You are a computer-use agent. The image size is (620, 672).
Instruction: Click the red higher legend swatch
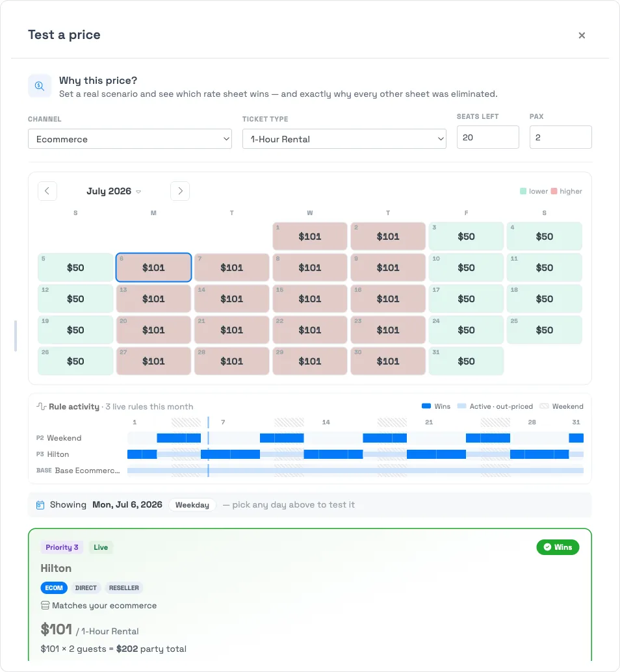554,191
